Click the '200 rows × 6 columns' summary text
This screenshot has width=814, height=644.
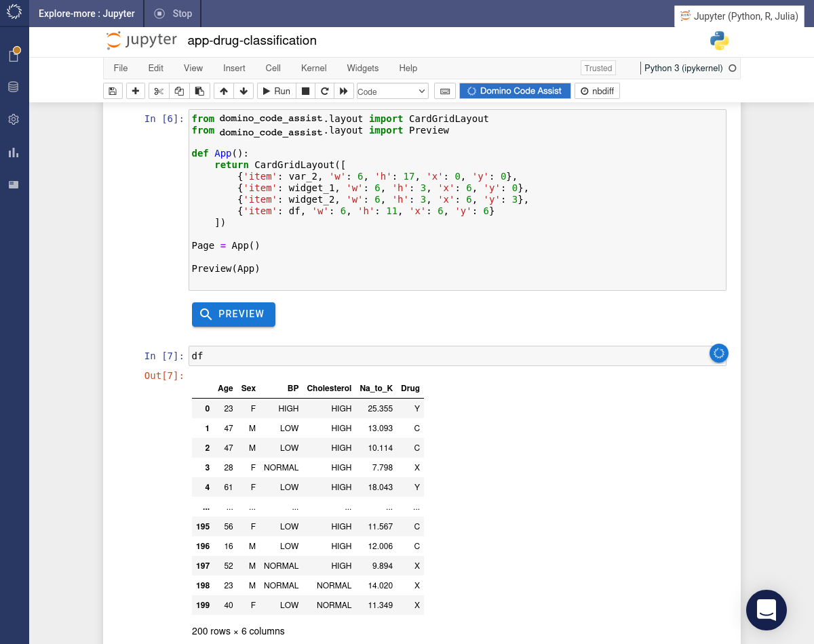pyautogui.click(x=238, y=631)
